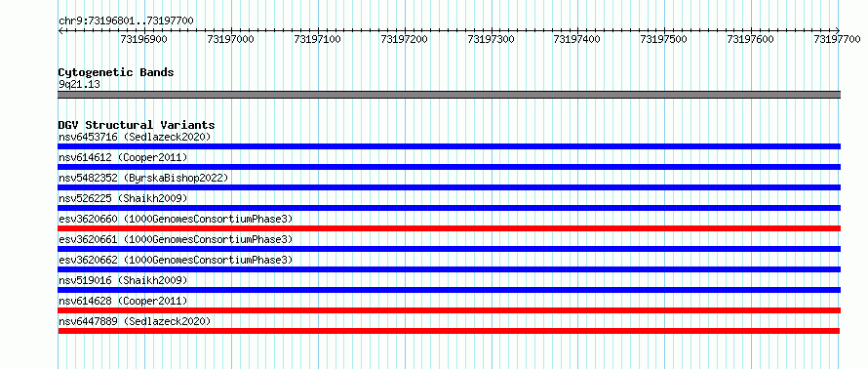Click ruler position 73197200
The image size is (868, 369).
[404, 39]
